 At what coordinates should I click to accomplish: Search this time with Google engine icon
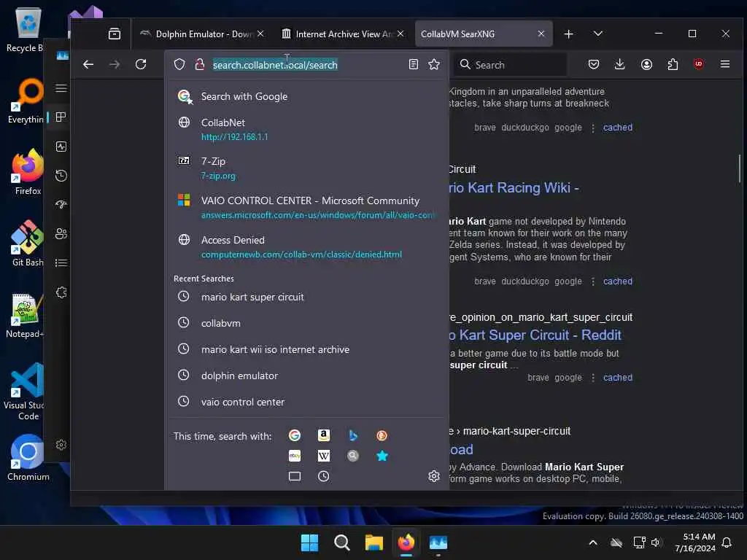point(295,435)
